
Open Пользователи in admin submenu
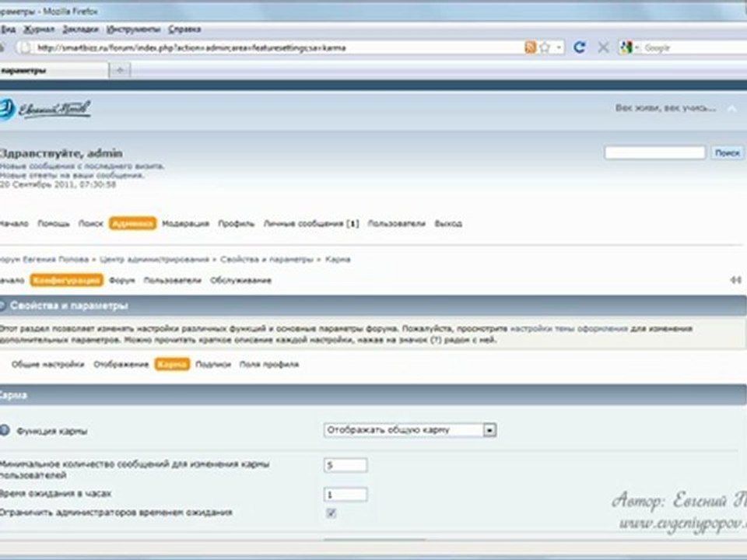click(x=173, y=280)
